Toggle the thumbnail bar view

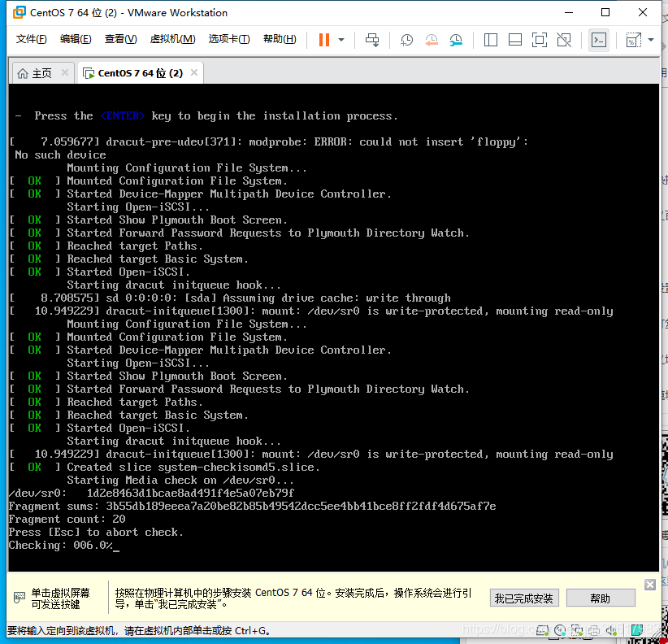coord(515,40)
